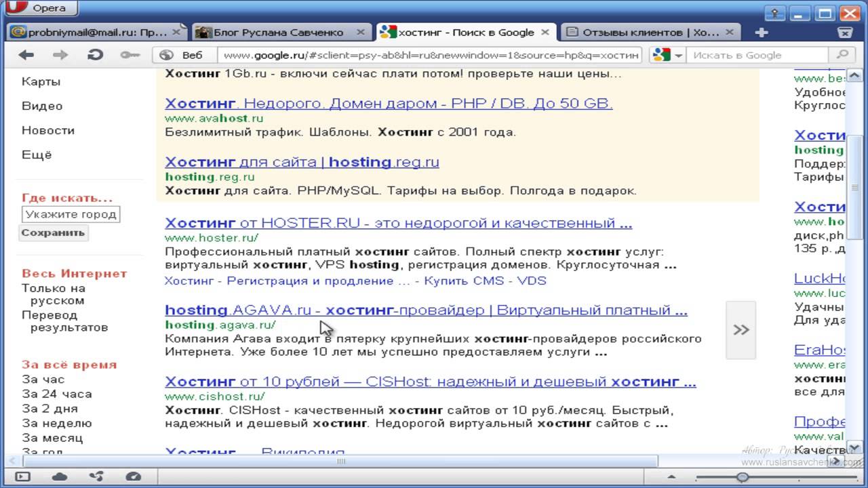The height and width of the screenshot is (488, 868).
Task: Open Opera Unite share icon
Action: pyautogui.click(x=96, y=476)
